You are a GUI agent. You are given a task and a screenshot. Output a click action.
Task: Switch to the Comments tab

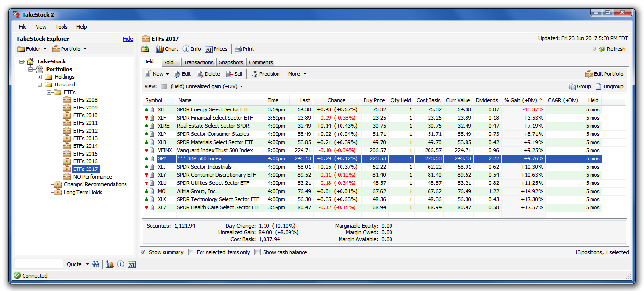coord(261,62)
